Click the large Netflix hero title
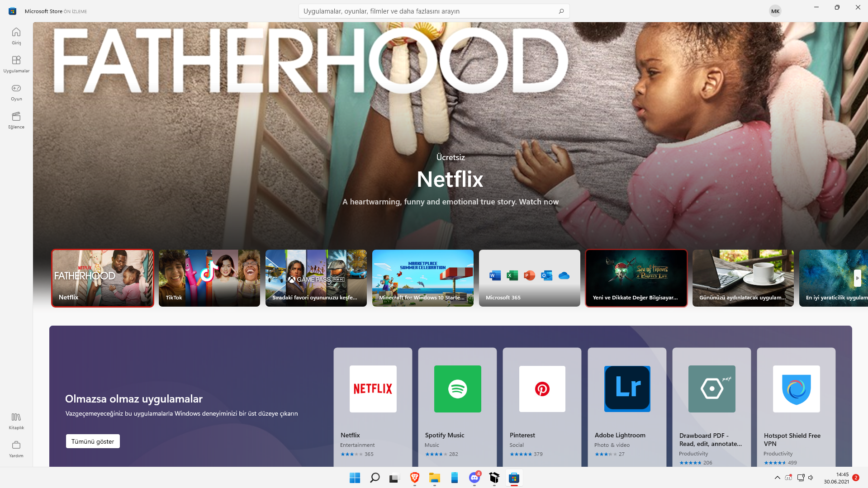This screenshot has height=488, width=868. (450, 179)
